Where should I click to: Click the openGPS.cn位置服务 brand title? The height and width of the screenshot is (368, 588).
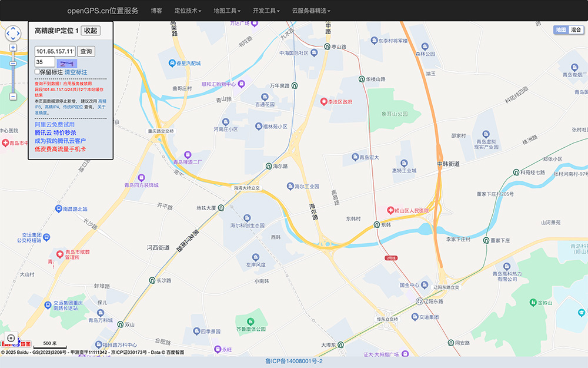click(103, 11)
